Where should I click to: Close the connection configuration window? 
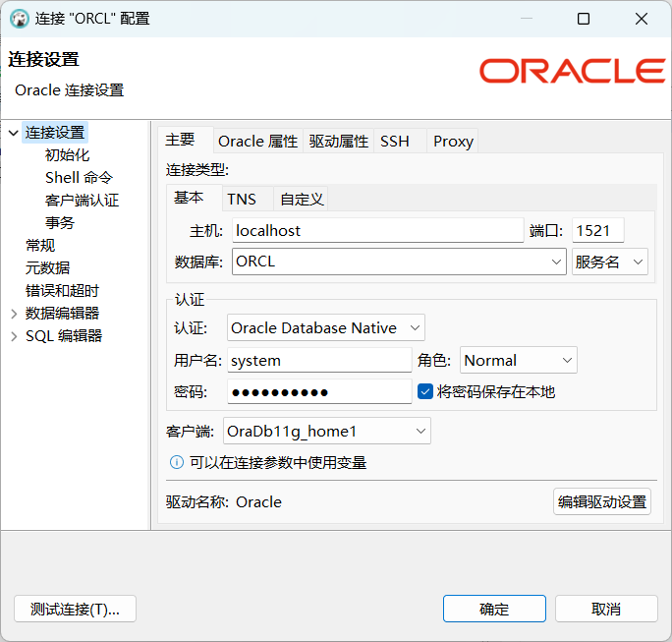(x=642, y=19)
